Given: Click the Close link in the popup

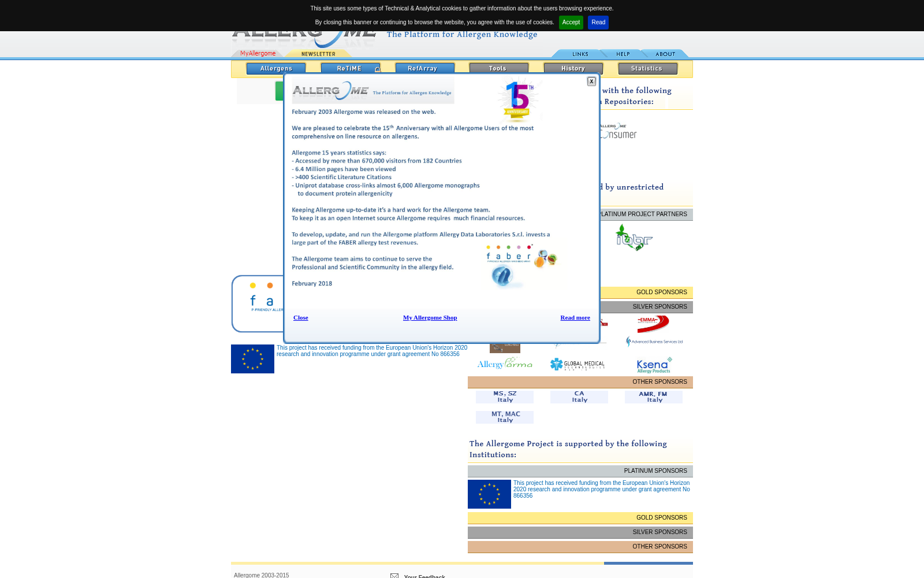Looking at the screenshot, I should (301, 317).
